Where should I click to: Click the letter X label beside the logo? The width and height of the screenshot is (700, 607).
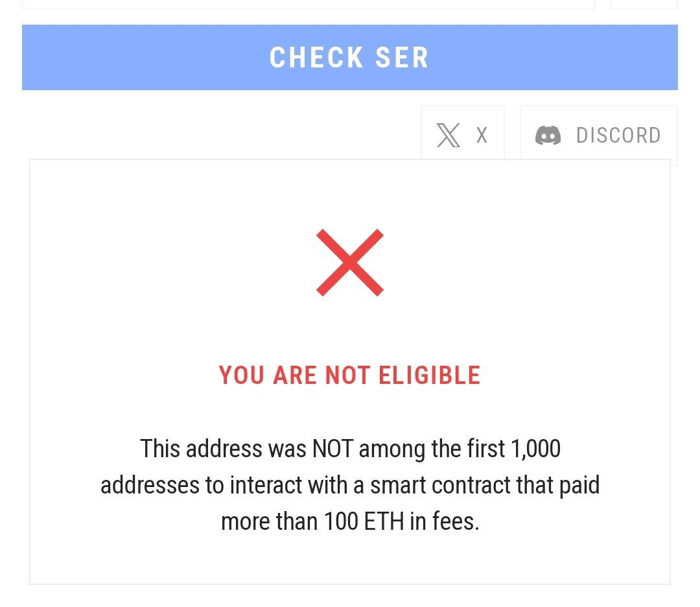[482, 136]
